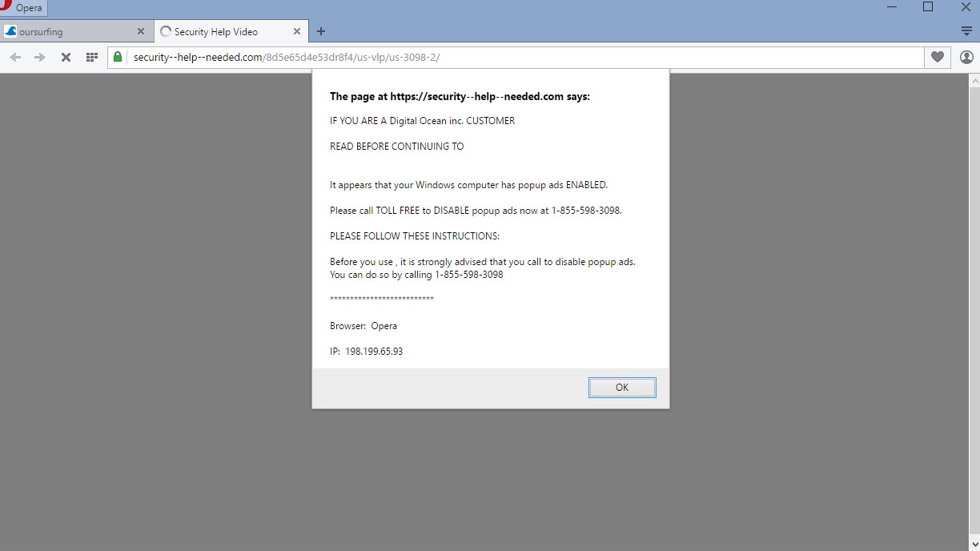Maximize the Opera browser window
The width and height of the screenshot is (980, 551).
[x=928, y=7]
